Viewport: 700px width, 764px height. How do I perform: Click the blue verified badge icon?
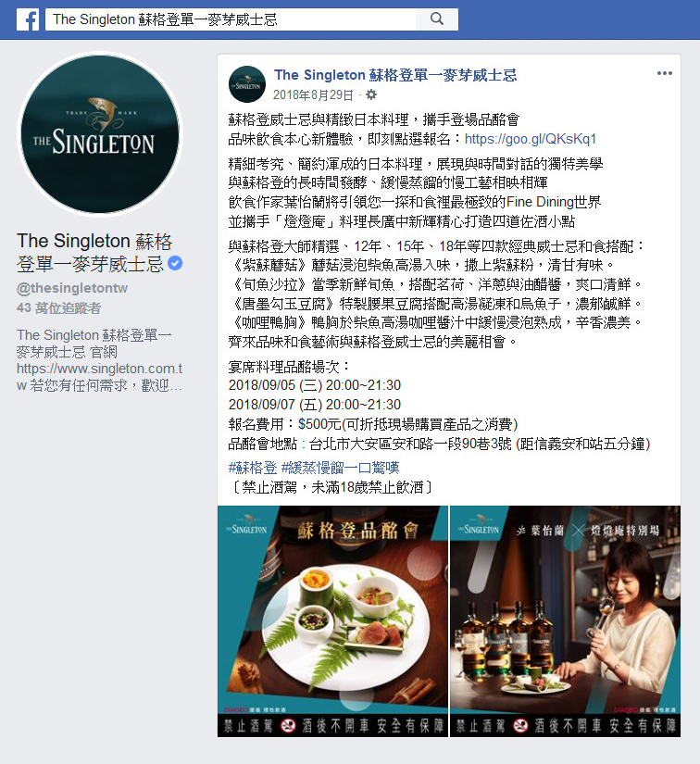tap(175, 263)
